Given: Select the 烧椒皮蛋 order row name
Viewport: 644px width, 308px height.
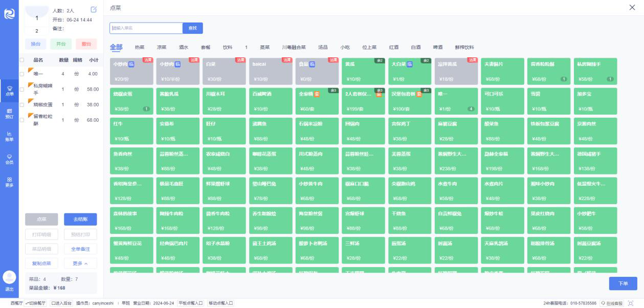Looking at the screenshot, I should pyautogui.click(x=43, y=105).
